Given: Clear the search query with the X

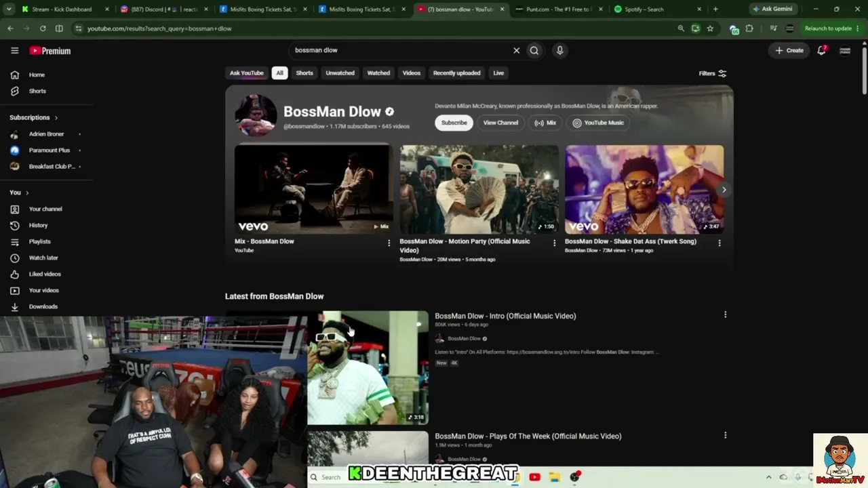Looking at the screenshot, I should [x=516, y=50].
